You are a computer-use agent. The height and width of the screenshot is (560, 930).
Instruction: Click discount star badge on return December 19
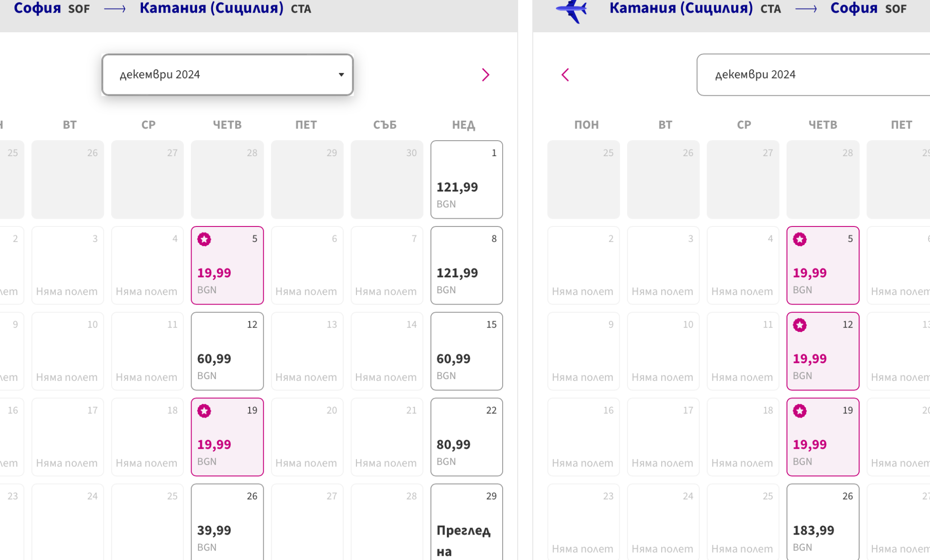point(800,411)
